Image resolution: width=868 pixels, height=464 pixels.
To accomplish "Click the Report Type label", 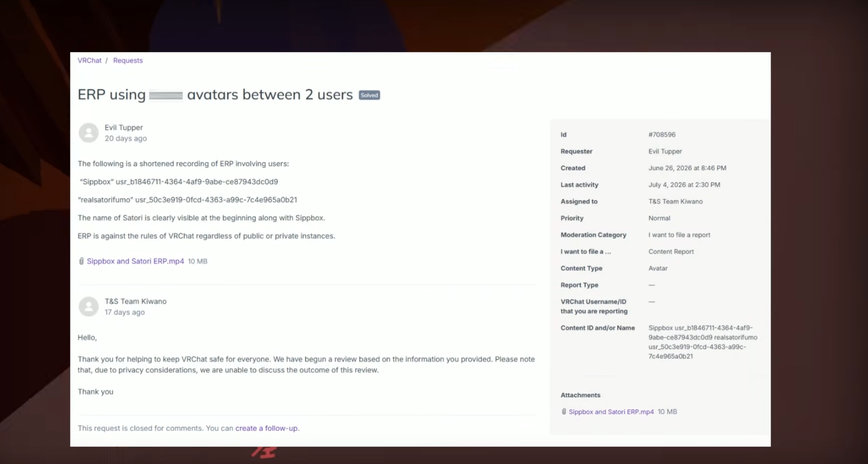I will [579, 285].
